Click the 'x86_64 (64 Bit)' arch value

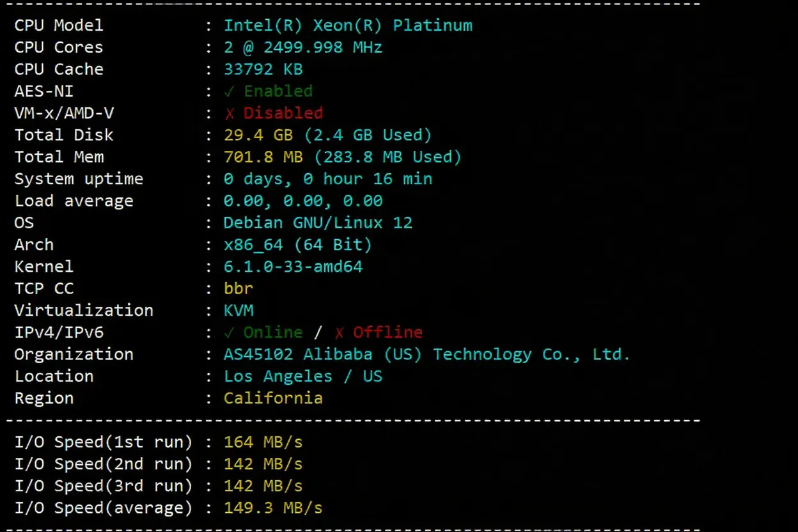click(298, 244)
